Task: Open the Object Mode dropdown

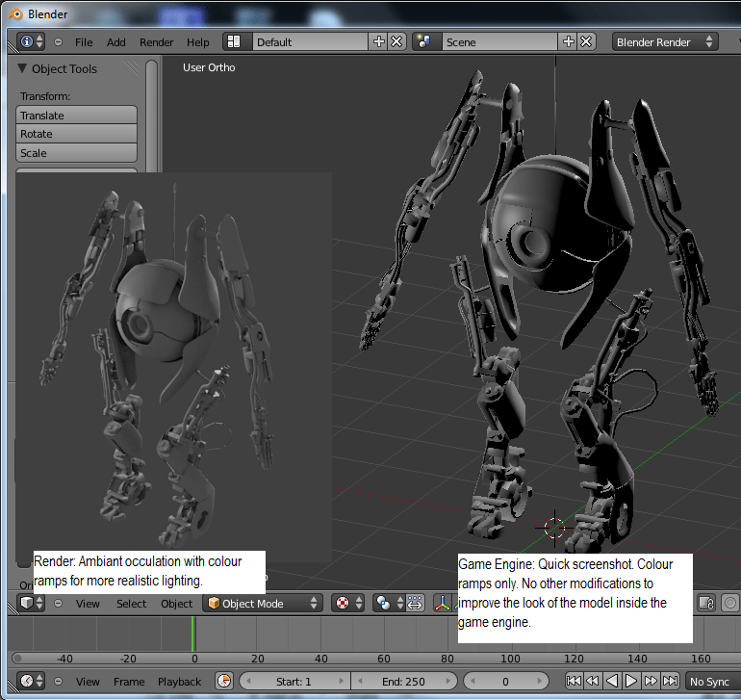Action: (x=262, y=603)
